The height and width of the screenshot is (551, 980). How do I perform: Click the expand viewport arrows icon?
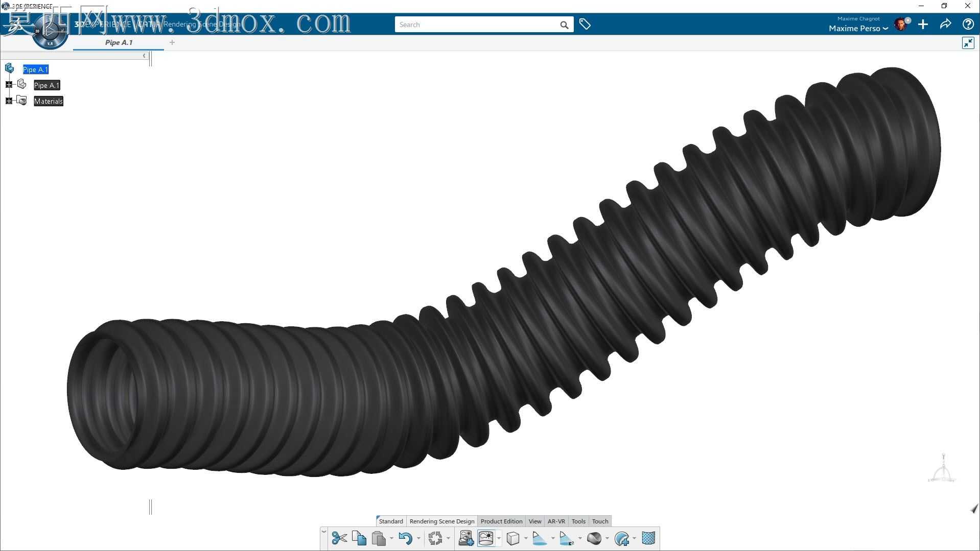tap(968, 43)
